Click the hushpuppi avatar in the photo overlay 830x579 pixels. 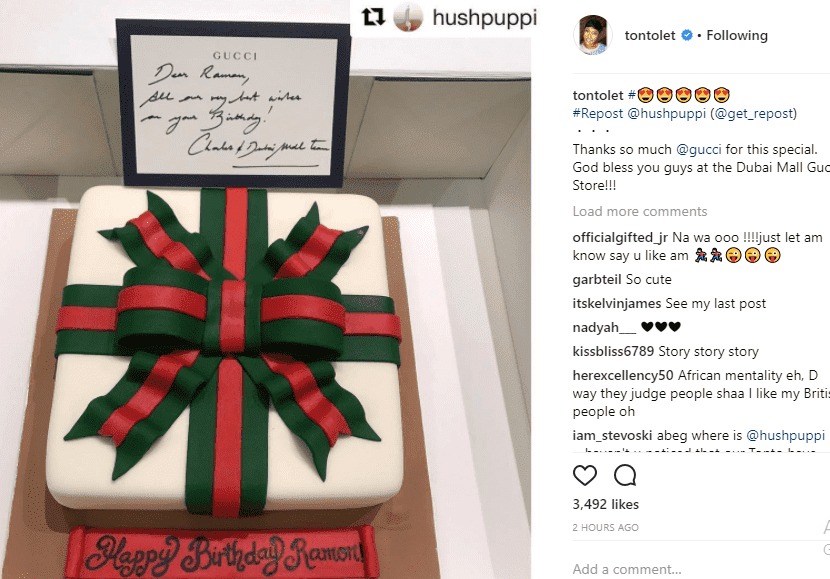(408, 17)
